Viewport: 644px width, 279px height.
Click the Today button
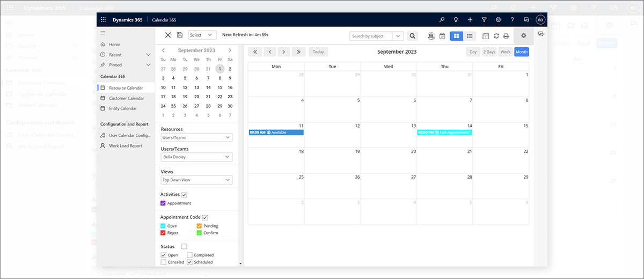318,52
